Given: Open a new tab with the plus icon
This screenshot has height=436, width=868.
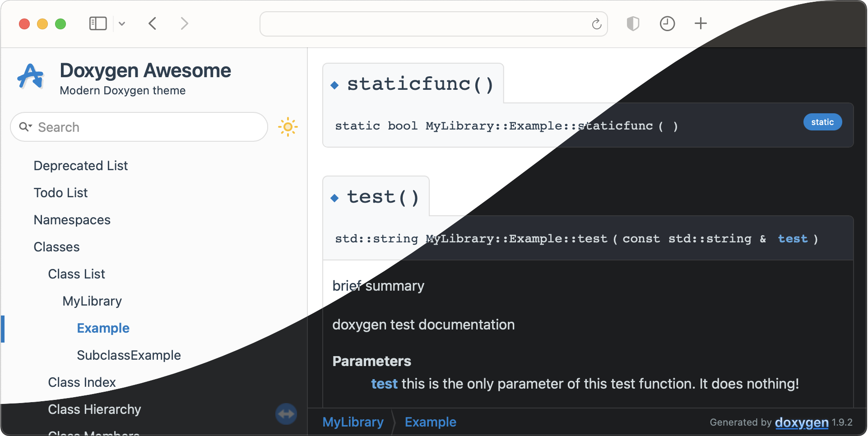Looking at the screenshot, I should pyautogui.click(x=701, y=23).
